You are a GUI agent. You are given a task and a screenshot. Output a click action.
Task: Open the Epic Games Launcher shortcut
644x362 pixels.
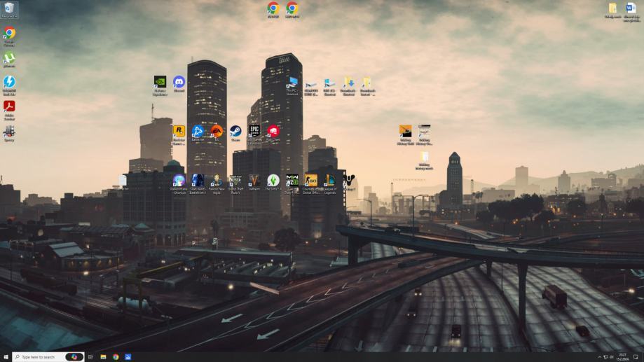254,132
